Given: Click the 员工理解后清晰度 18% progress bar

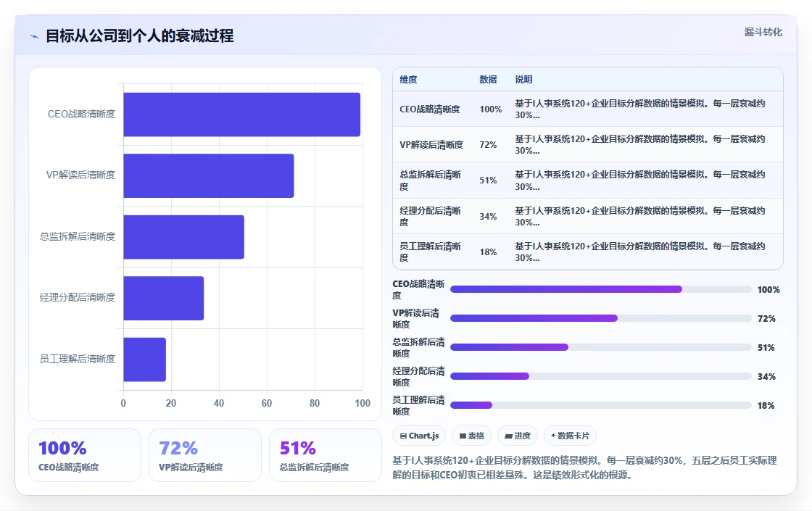Looking at the screenshot, I should [601, 405].
